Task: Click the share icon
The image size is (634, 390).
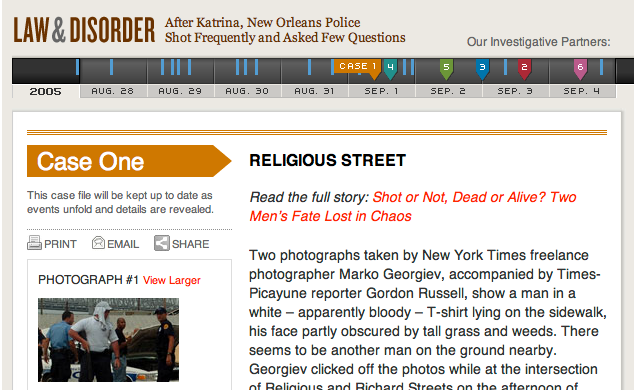Action: click(162, 243)
